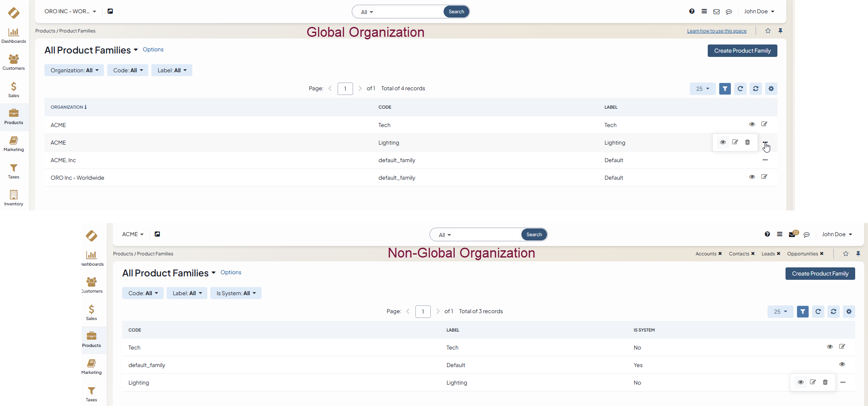
Task: Sort by the IS SYSTEM column header
Action: point(644,330)
